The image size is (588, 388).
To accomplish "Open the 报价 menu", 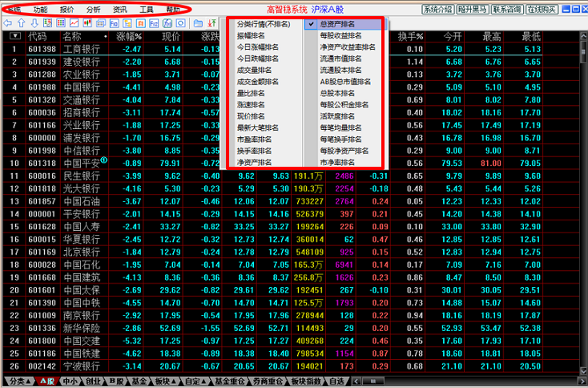I will [x=66, y=10].
